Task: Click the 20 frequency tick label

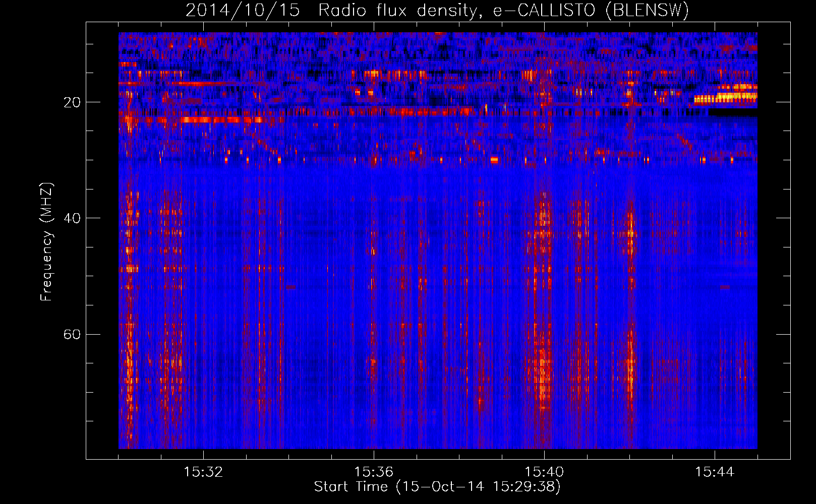Action: click(72, 102)
